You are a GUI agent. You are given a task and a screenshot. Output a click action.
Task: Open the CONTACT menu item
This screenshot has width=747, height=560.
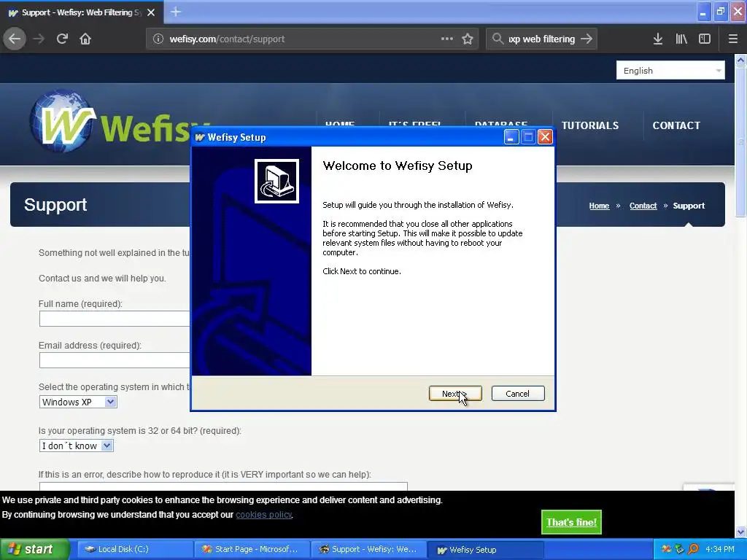pos(676,125)
